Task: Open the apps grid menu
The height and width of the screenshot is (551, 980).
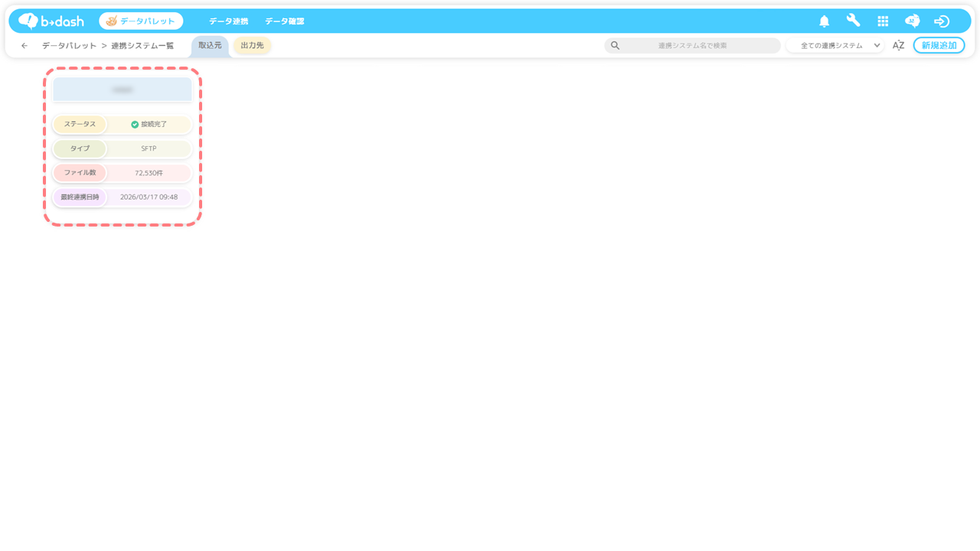Action: coord(883,21)
